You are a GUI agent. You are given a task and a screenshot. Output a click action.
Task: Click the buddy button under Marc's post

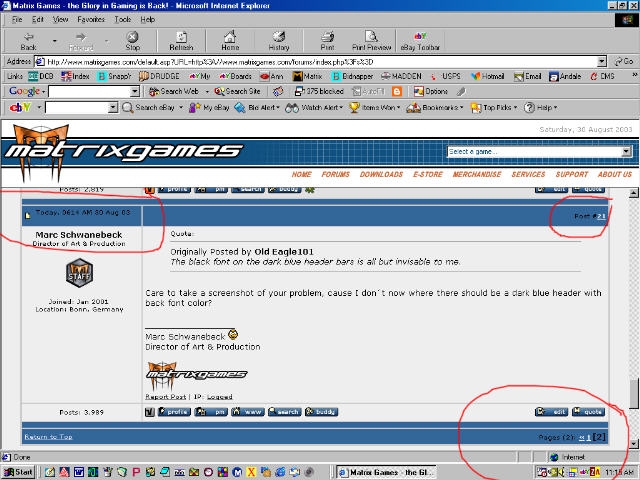click(321, 412)
